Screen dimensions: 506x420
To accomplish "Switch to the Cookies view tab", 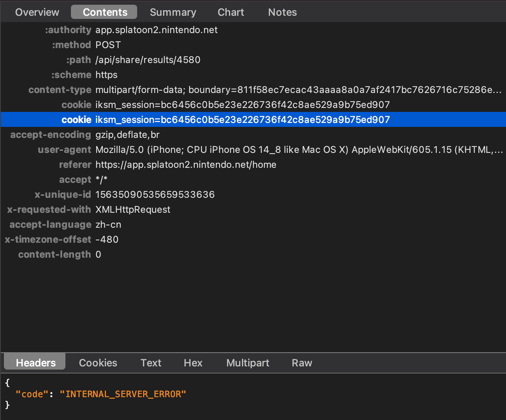I will click(x=98, y=363).
